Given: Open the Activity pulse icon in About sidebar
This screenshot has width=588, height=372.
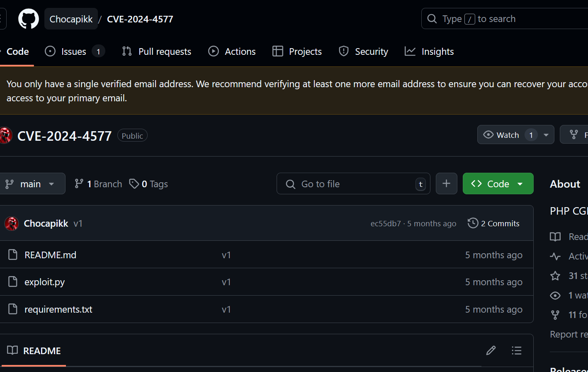Looking at the screenshot, I should 555,256.
